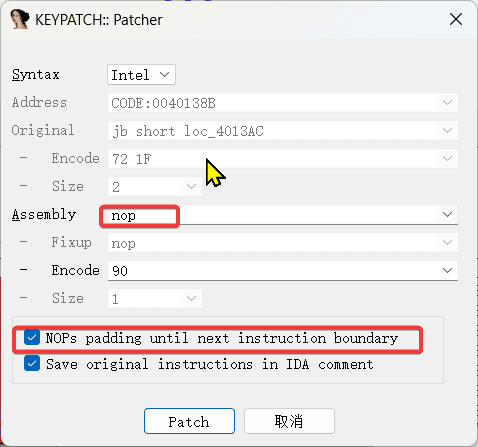Expand the Address dropdown arrow

point(447,102)
